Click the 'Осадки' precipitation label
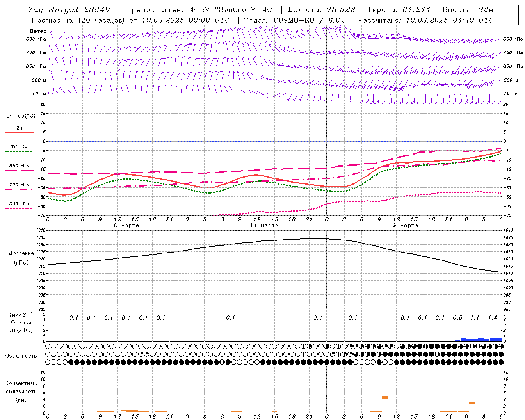 coord(21,322)
